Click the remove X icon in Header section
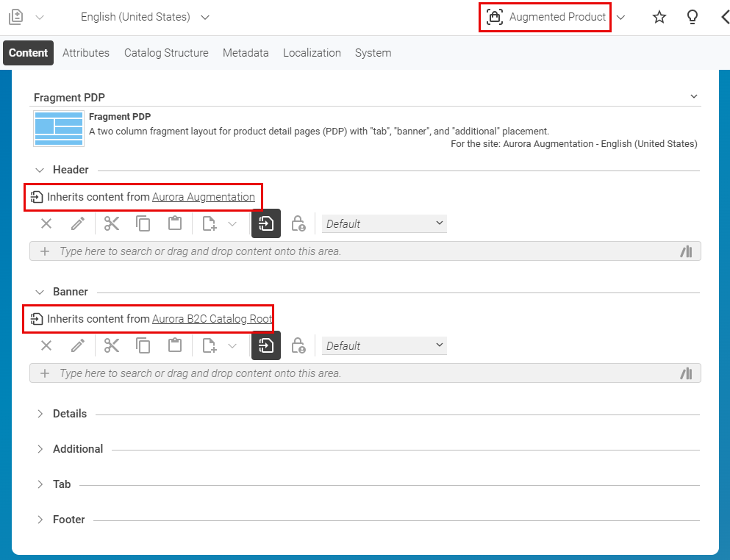This screenshot has width=730, height=560. [46, 223]
